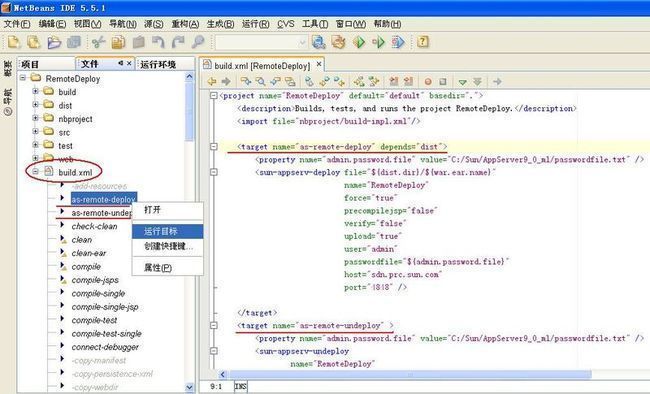Start macro recording with the red circle icon
This screenshot has width=650, height=394.
point(428,82)
